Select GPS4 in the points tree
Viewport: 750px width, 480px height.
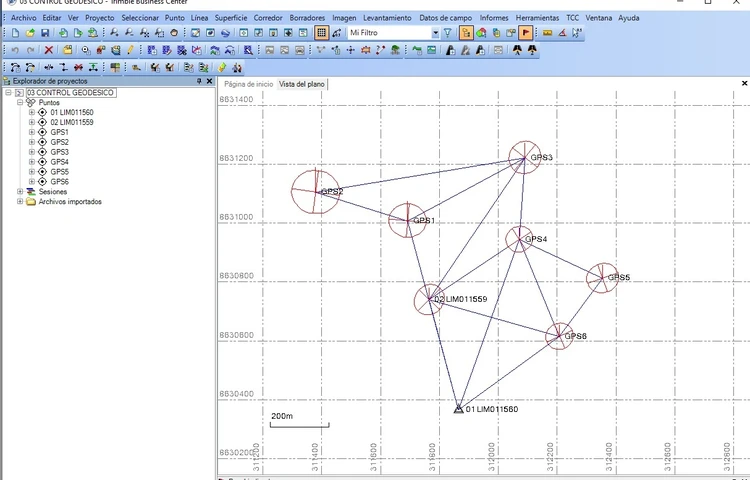59,162
